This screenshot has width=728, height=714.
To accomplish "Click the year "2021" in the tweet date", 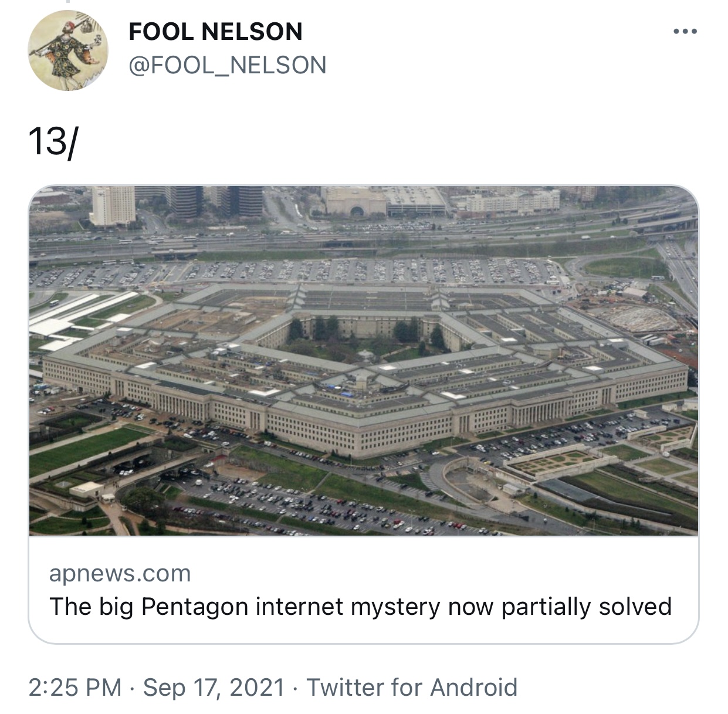I will pyautogui.click(x=257, y=687).
